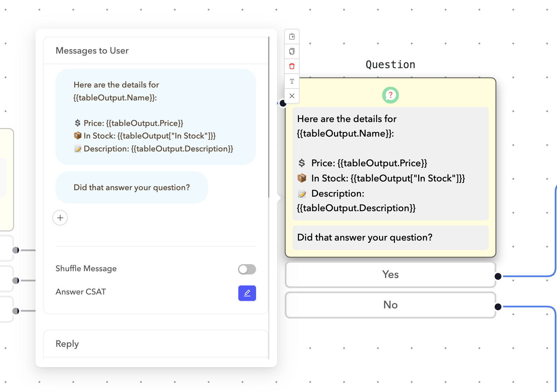Viewport: 557px width, 392px height.
Task: Click the No output connector dot
Action: pyautogui.click(x=498, y=307)
